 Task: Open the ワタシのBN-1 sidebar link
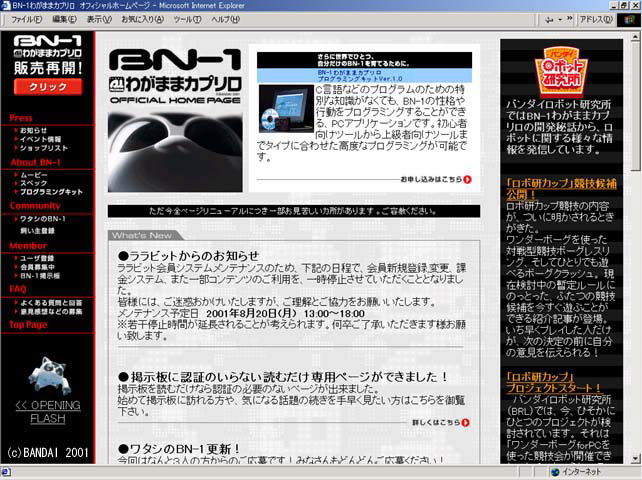click(43, 219)
